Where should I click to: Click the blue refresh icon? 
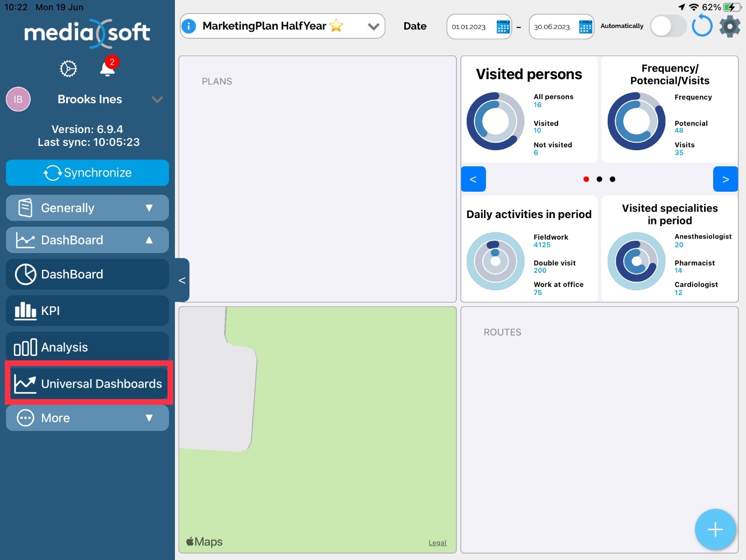coord(702,26)
